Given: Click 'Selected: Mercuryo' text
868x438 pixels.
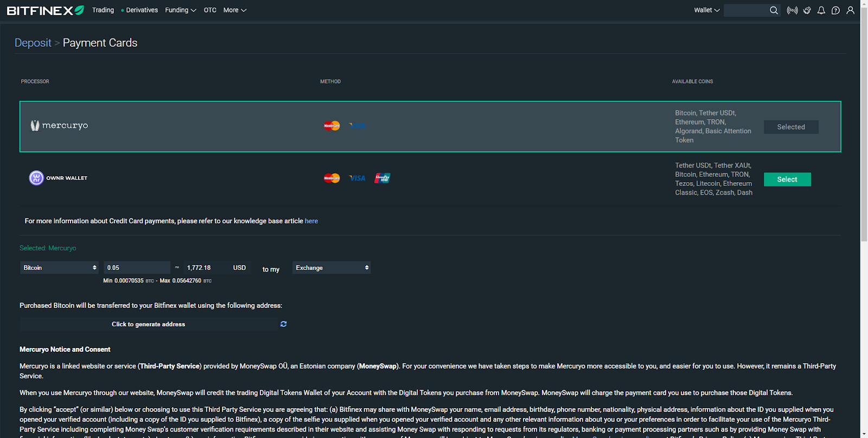Looking at the screenshot, I should click(48, 248).
